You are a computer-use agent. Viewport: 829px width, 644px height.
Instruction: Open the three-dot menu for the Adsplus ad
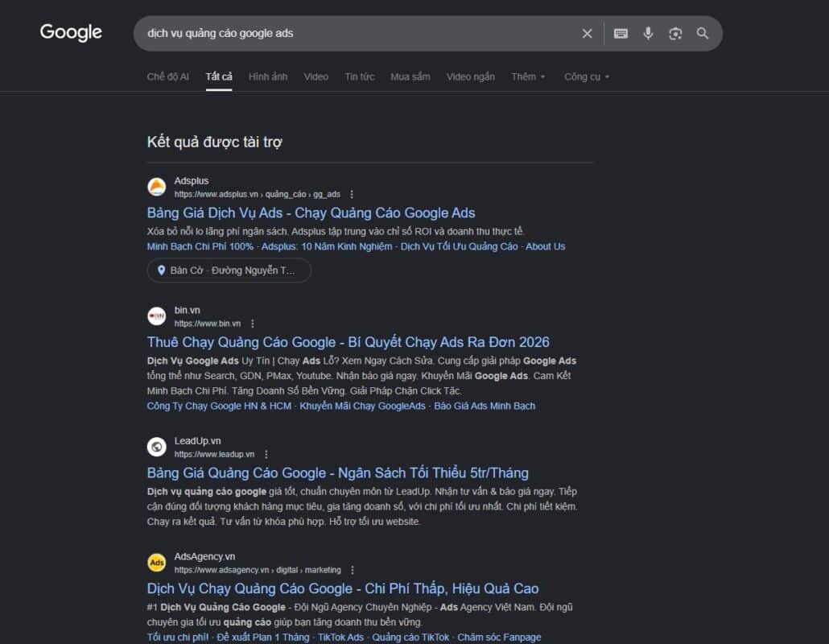pos(352,195)
